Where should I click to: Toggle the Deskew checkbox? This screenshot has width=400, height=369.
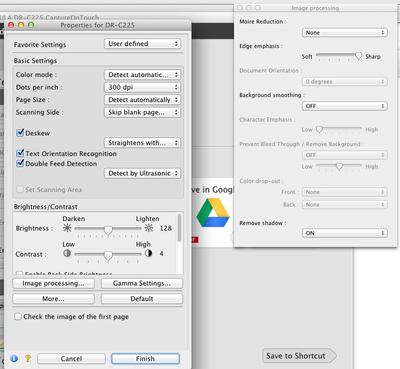(20, 132)
